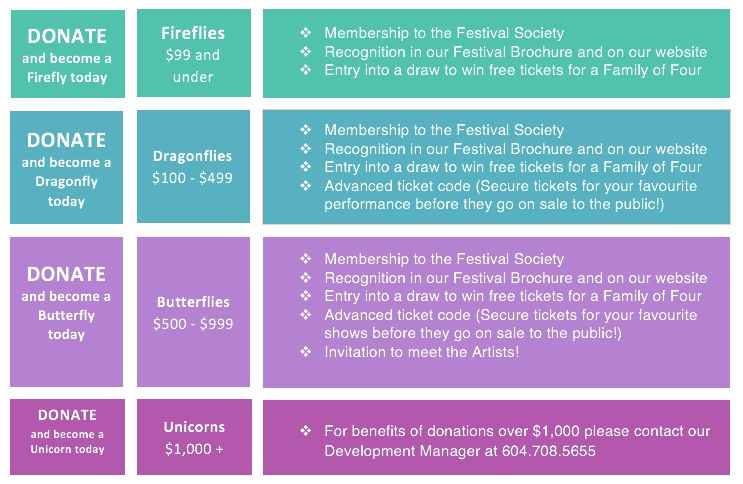
Task: Click the 'DONATE and become a Dragonfly today' button
Action: 66,167
